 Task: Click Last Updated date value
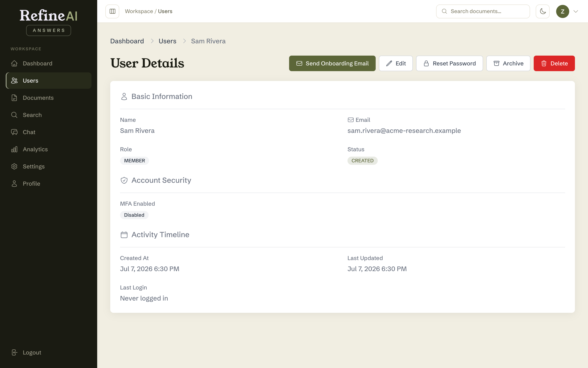click(377, 269)
